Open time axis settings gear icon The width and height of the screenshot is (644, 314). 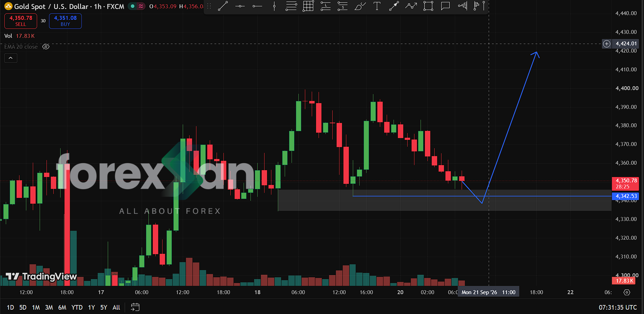627,292
